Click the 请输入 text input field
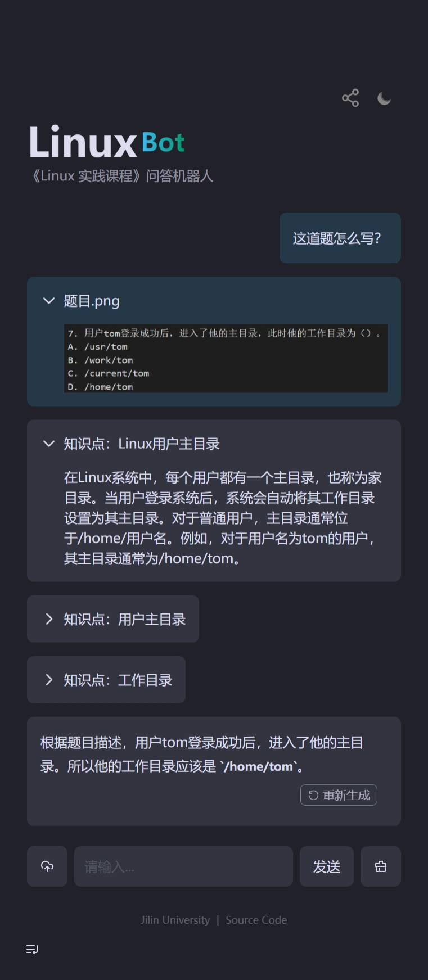 pyautogui.click(x=183, y=866)
